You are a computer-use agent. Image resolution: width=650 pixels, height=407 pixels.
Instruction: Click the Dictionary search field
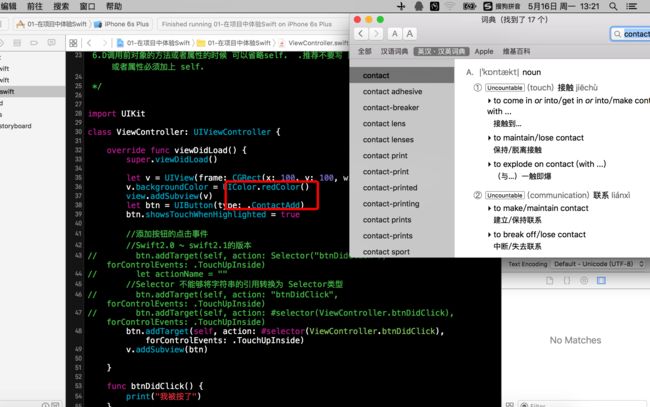click(631, 34)
